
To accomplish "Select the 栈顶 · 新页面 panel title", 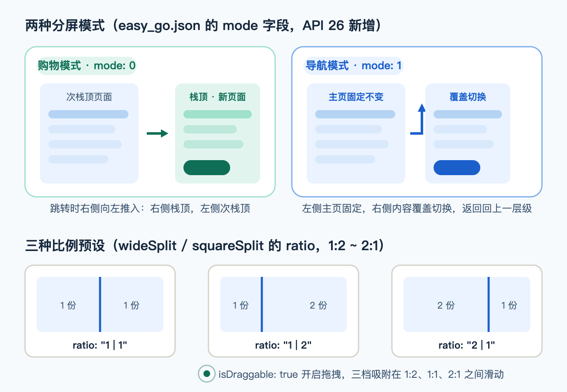I will click(x=218, y=97).
